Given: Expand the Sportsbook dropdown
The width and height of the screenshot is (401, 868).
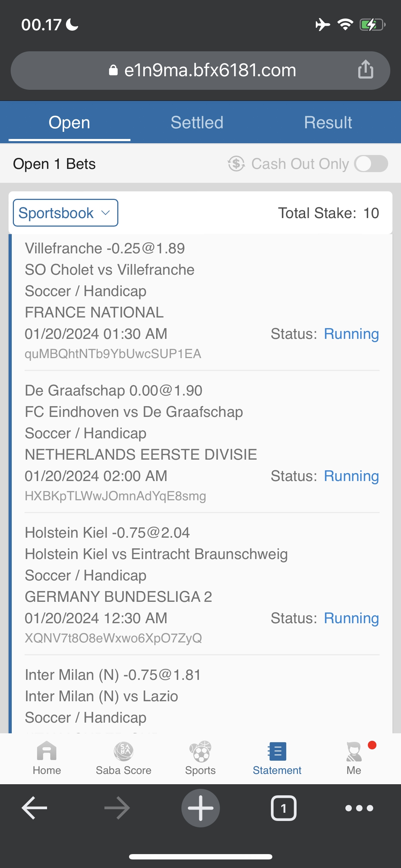Looking at the screenshot, I should pyautogui.click(x=66, y=213).
